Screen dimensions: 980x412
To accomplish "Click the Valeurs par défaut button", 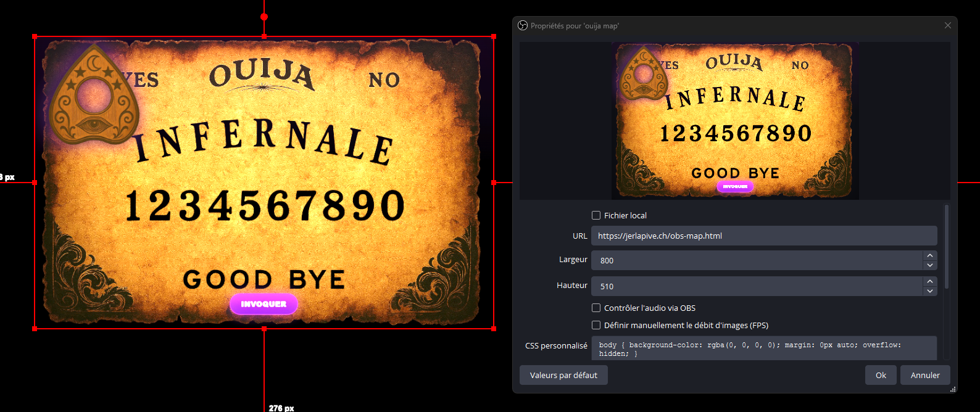I will [563, 375].
